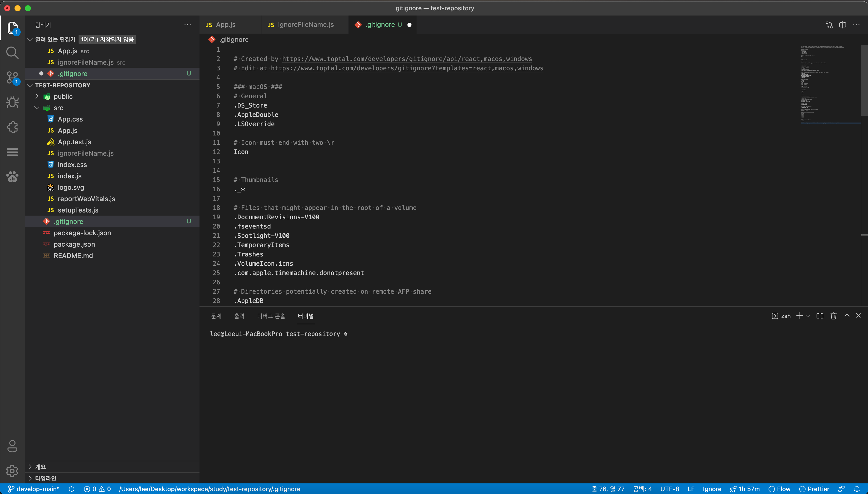This screenshot has height=494, width=868.
Task: Click the split editor right icon
Action: point(843,25)
